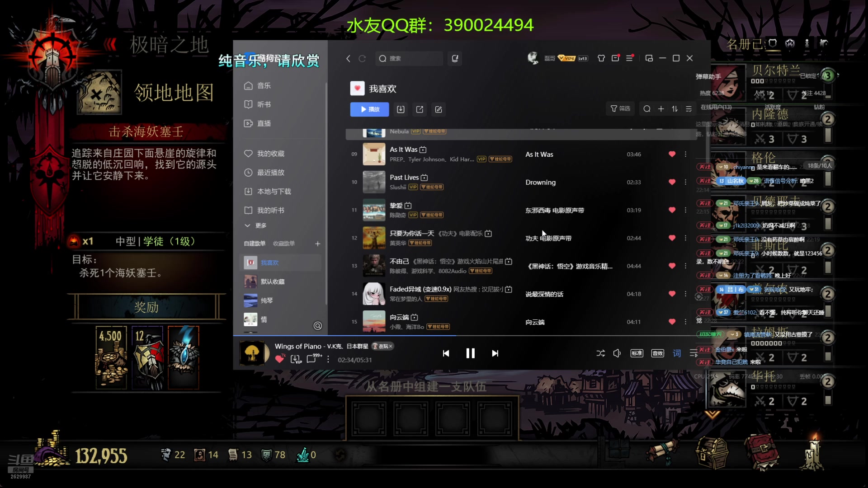Open the 纯琴 playlist in sidebar

[x=280, y=300]
